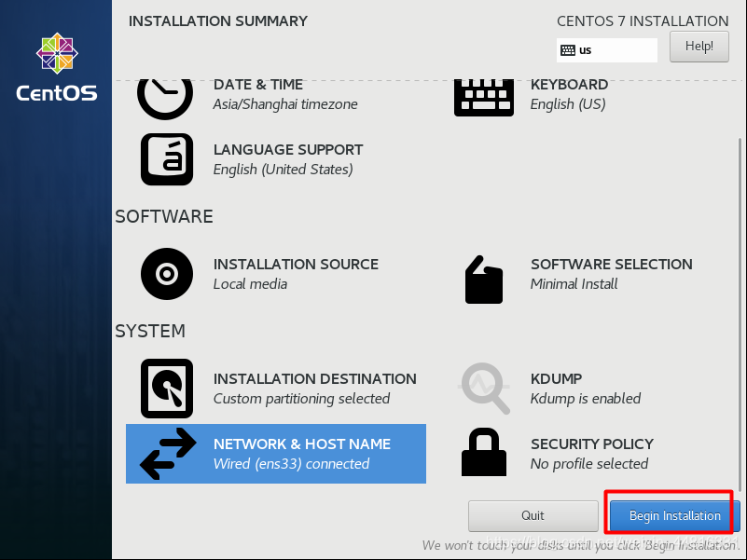The image size is (747, 560).
Task: Open Installation Destination hard disk icon
Action: click(167, 389)
